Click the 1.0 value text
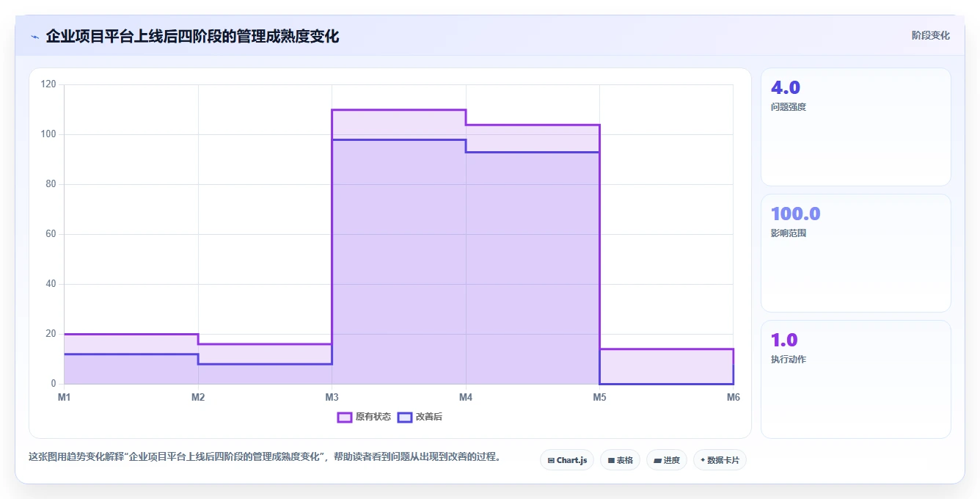This screenshot has height=499, width=980. pos(784,340)
